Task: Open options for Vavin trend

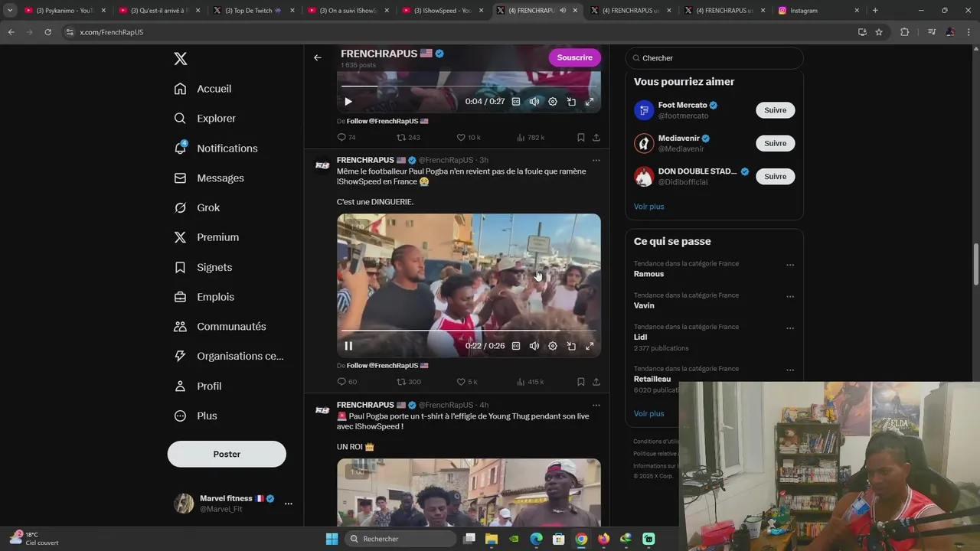Action: (x=790, y=297)
